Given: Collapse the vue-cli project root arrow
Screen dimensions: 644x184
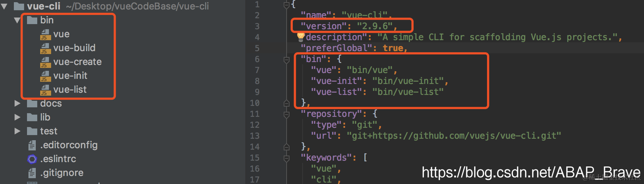Looking at the screenshot, I should [x=4, y=7].
